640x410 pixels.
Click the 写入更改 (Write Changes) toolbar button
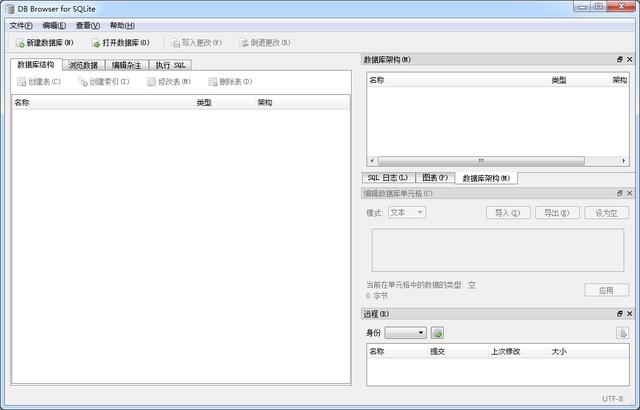196,43
